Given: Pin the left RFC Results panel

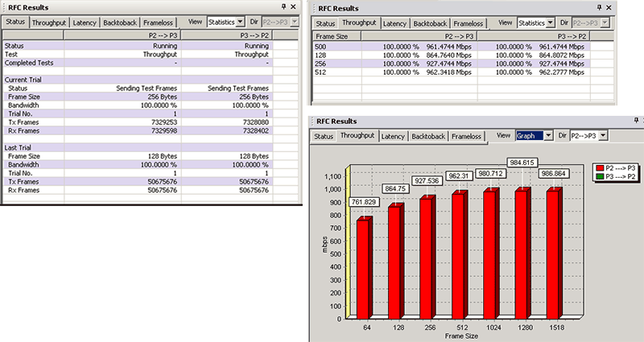Looking at the screenshot, I should 284,6.
